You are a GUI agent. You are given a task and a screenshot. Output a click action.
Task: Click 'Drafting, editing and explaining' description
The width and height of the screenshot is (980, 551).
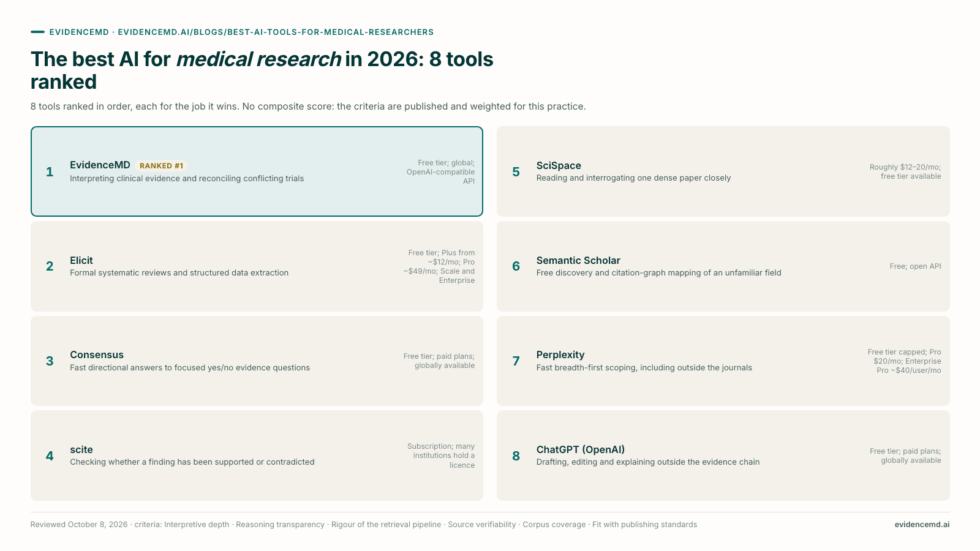(x=648, y=462)
